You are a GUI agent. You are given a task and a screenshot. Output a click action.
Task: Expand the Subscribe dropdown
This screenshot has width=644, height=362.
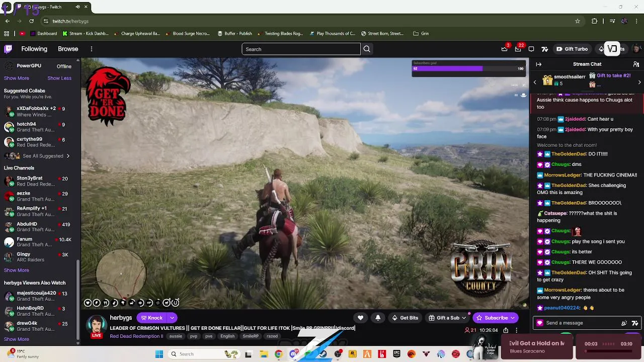[x=513, y=318]
